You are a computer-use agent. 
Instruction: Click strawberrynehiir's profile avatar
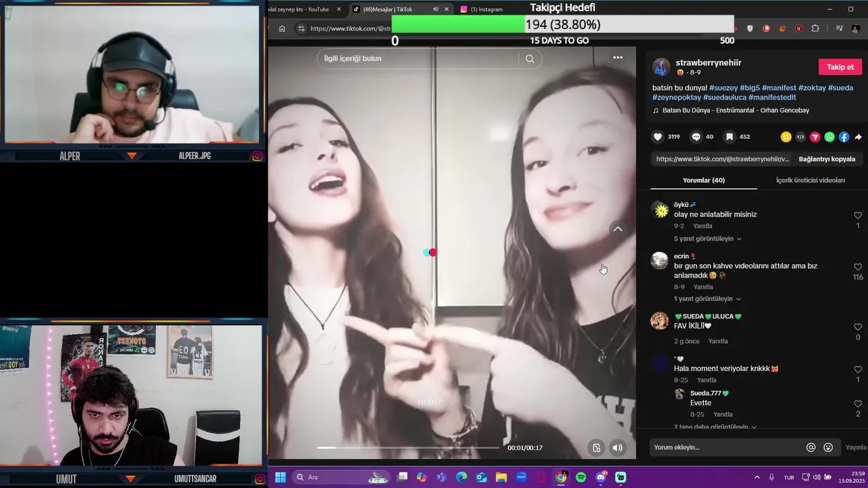click(661, 66)
